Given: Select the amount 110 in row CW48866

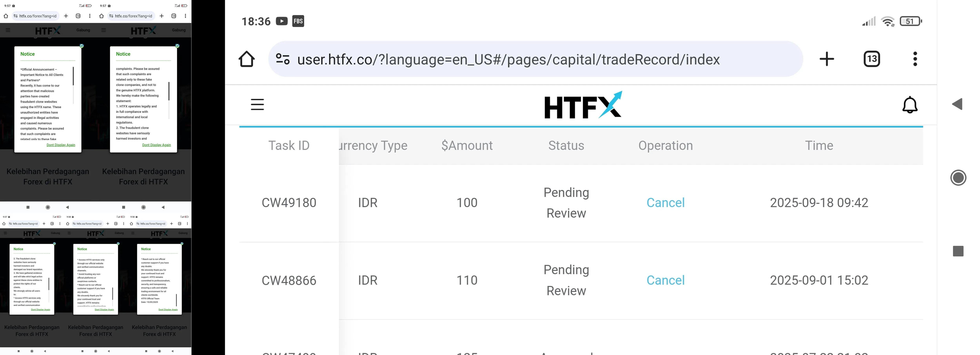Looking at the screenshot, I should [x=467, y=280].
